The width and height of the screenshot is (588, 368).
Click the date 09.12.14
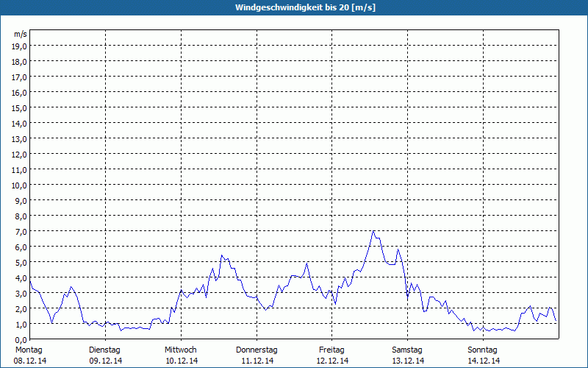tap(106, 361)
